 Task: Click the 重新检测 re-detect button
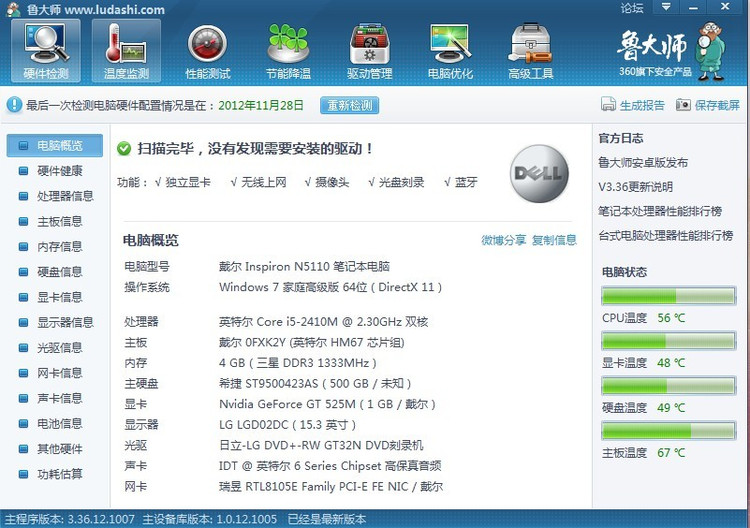click(350, 105)
